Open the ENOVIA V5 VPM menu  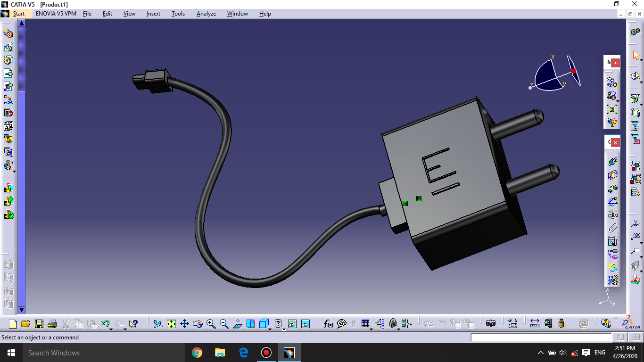point(56,14)
